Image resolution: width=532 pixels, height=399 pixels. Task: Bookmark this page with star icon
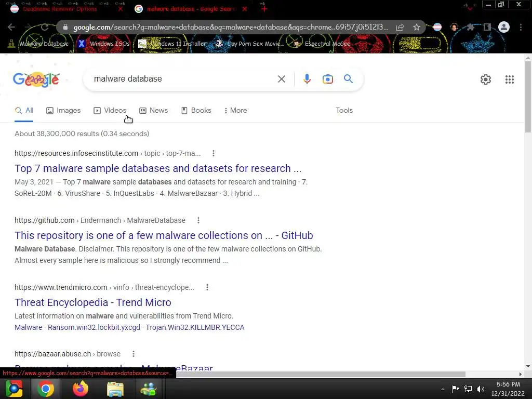click(417, 27)
